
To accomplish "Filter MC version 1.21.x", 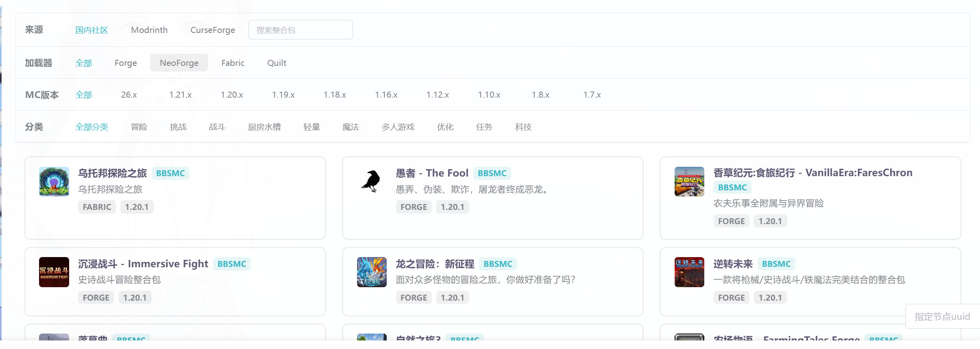I will pyautogui.click(x=181, y=95).
